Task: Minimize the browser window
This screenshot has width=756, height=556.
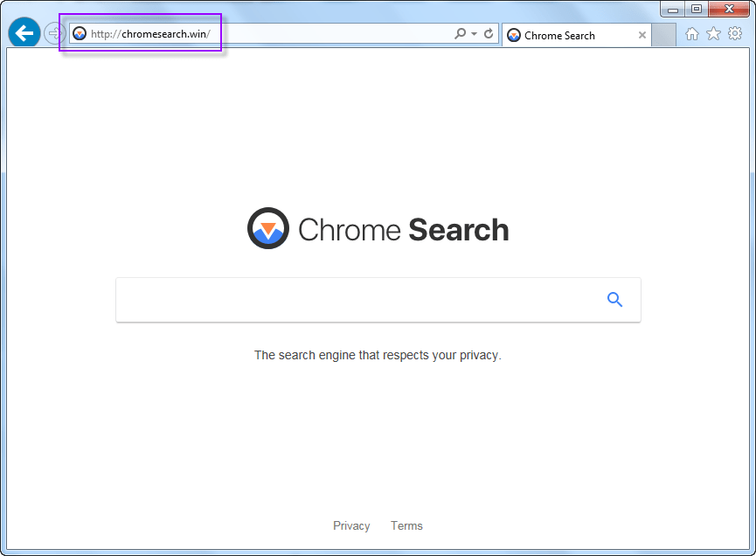Action: (x=673, y=9)
